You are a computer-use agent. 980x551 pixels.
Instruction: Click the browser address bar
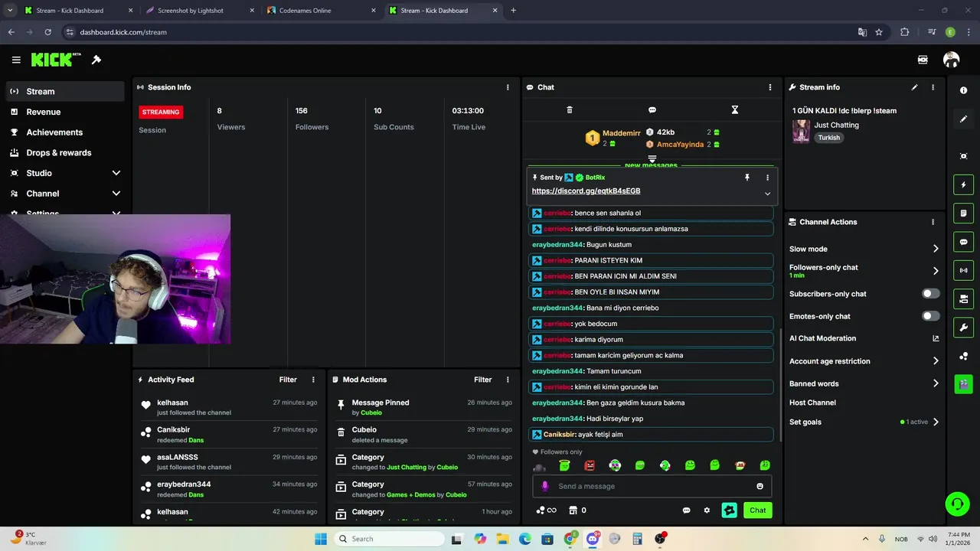point(459,32)
